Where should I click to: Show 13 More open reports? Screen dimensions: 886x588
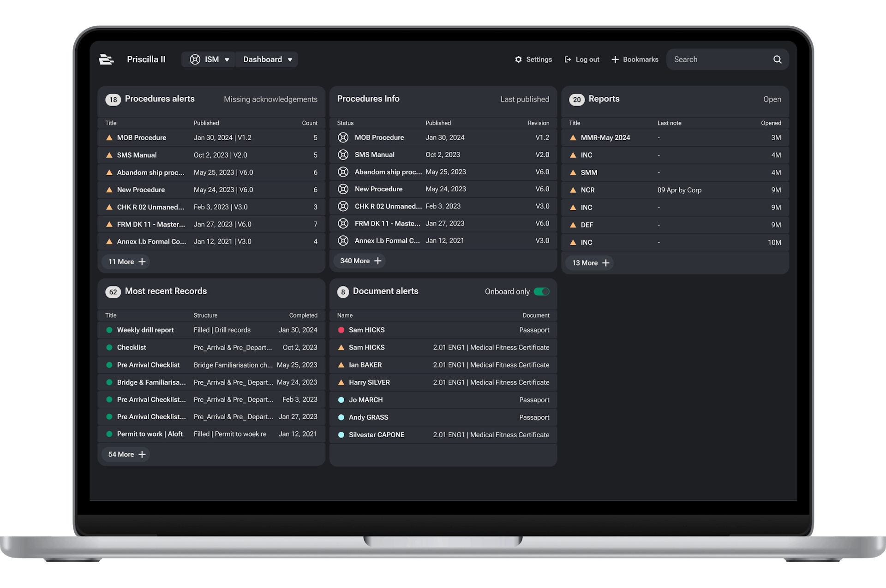click(590, 263)
